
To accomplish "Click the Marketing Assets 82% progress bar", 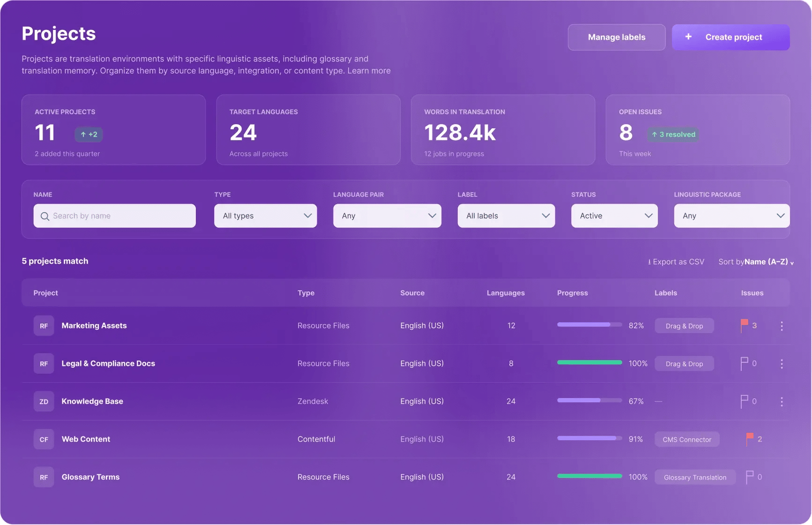I will coord(589,325).
